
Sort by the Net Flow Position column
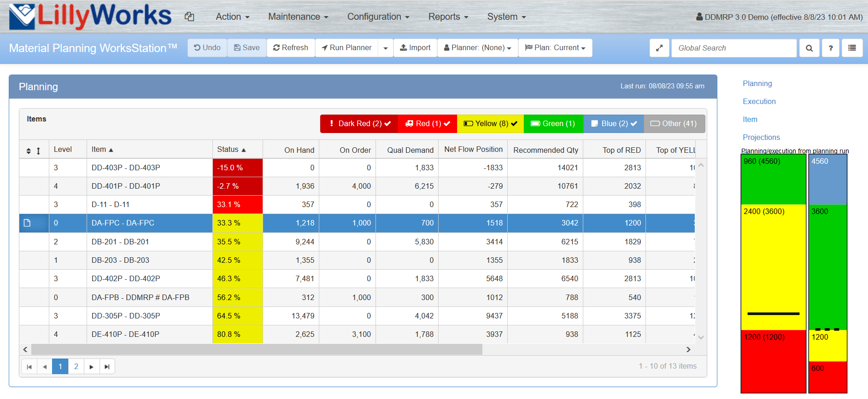tap(473, 150)
